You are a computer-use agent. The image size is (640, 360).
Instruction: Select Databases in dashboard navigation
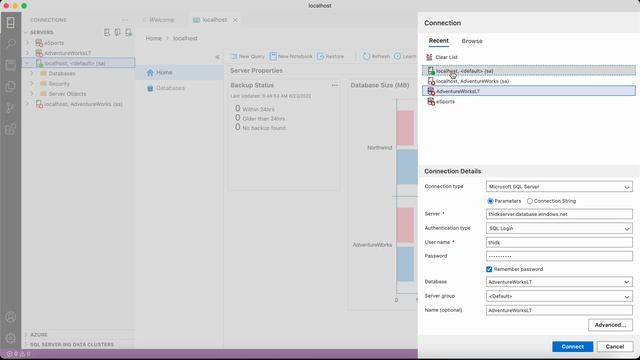point(170,88)
